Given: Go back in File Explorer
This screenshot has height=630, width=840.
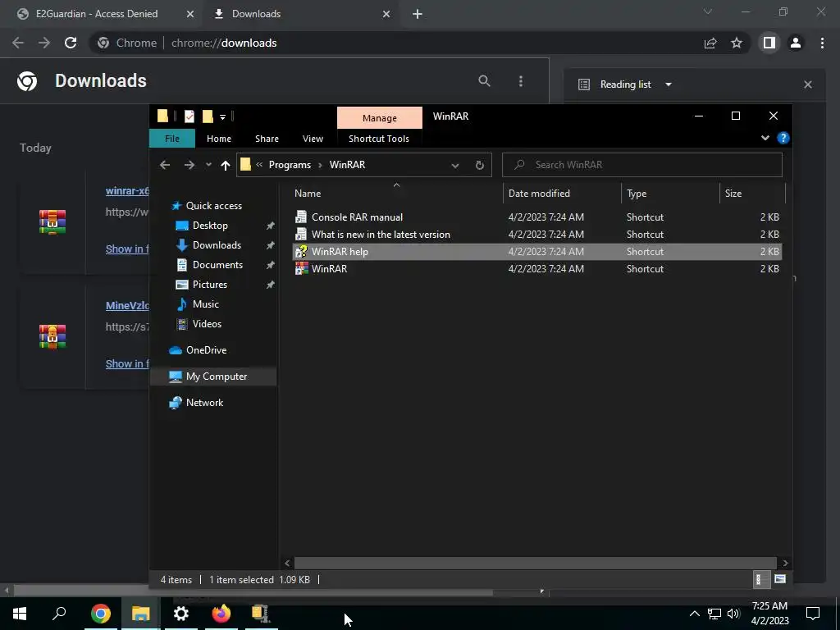Looking at the screenshot, I should 165,165.
